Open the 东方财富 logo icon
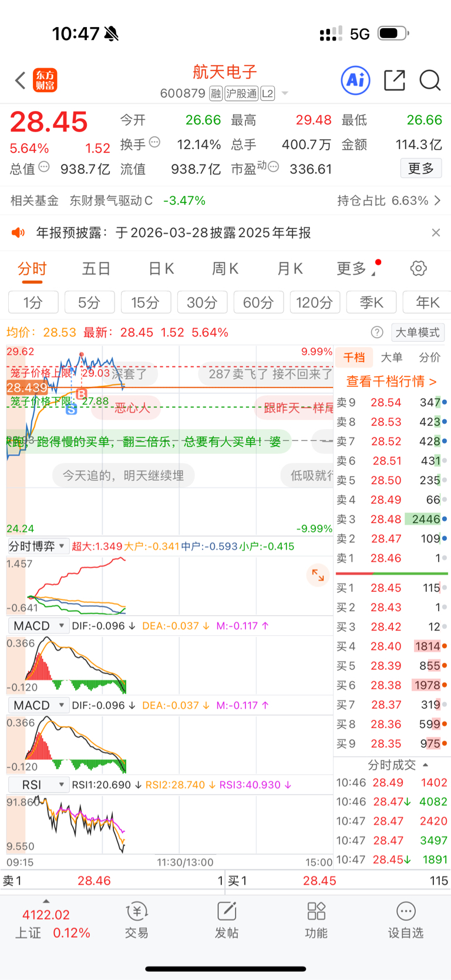This screenshot has width=451, height=980. (x=45, y=80)
